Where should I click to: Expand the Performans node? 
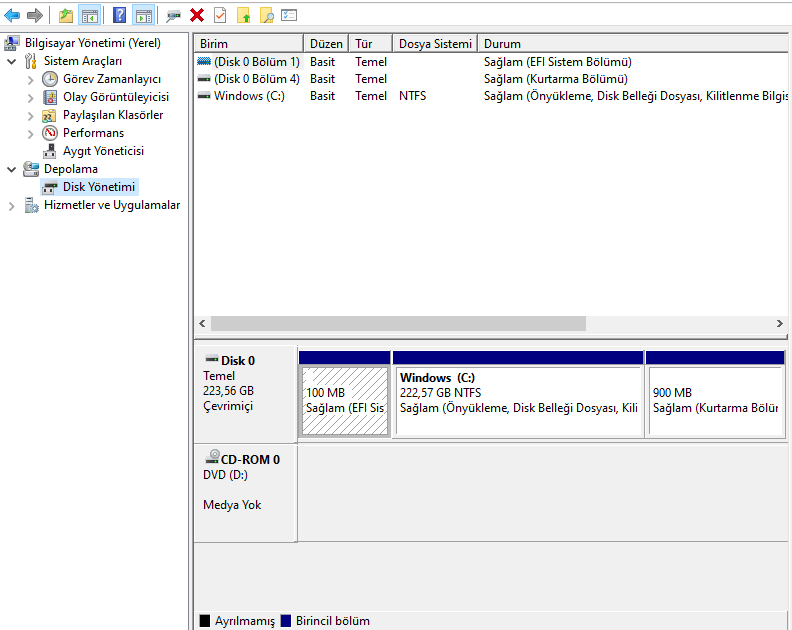(x=30, y=134)
